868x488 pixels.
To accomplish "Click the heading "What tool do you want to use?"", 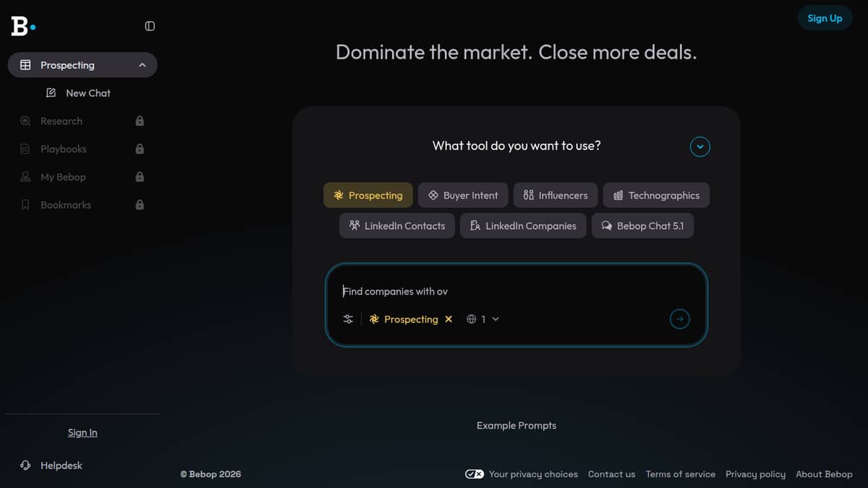I will coord(516,146).
